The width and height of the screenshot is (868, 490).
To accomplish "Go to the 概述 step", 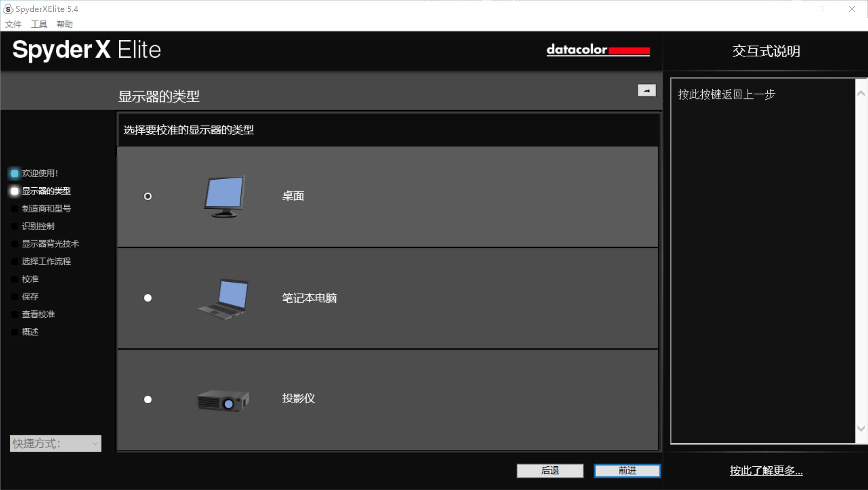I will [x=30, y=332].
